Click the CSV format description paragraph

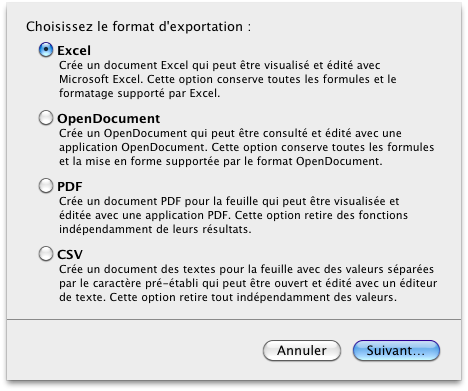pos(248,283)
